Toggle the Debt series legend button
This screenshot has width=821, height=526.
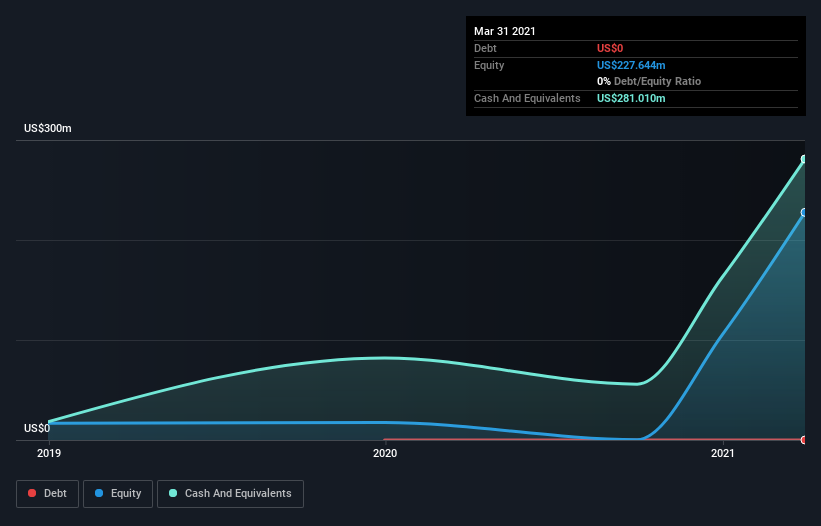48,494
